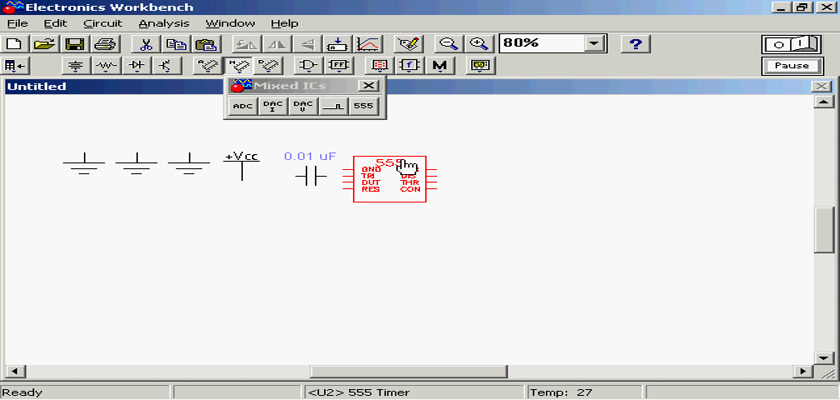This screenshot has height=400, width=840.
Task: Open the Circuit menu
Action: pyautogui.click(x=103, y=24)
